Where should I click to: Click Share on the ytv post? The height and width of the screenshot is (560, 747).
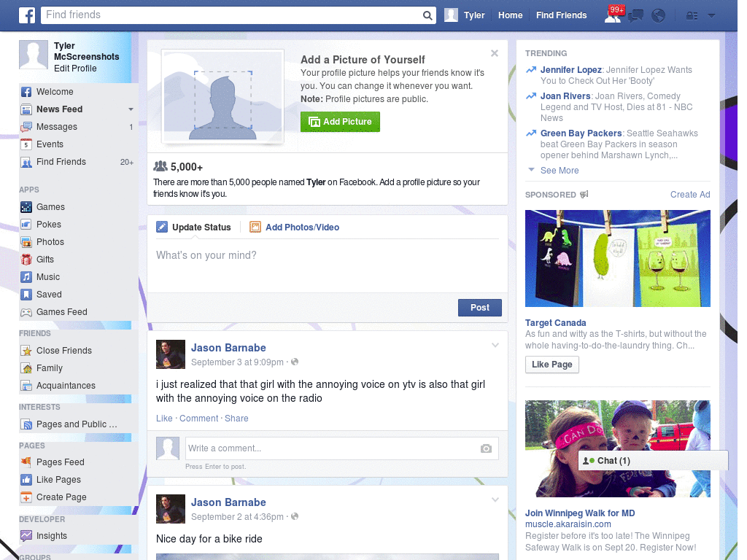tap(236, 419)
